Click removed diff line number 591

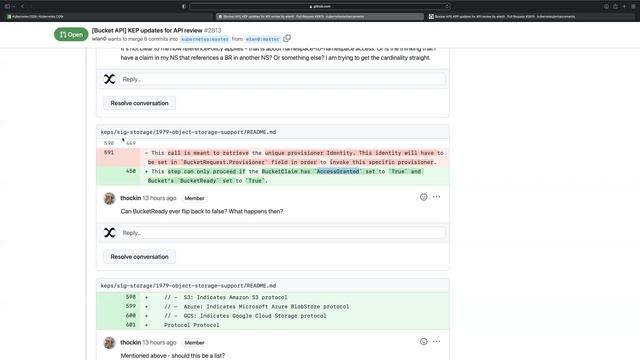click(109, 152)
